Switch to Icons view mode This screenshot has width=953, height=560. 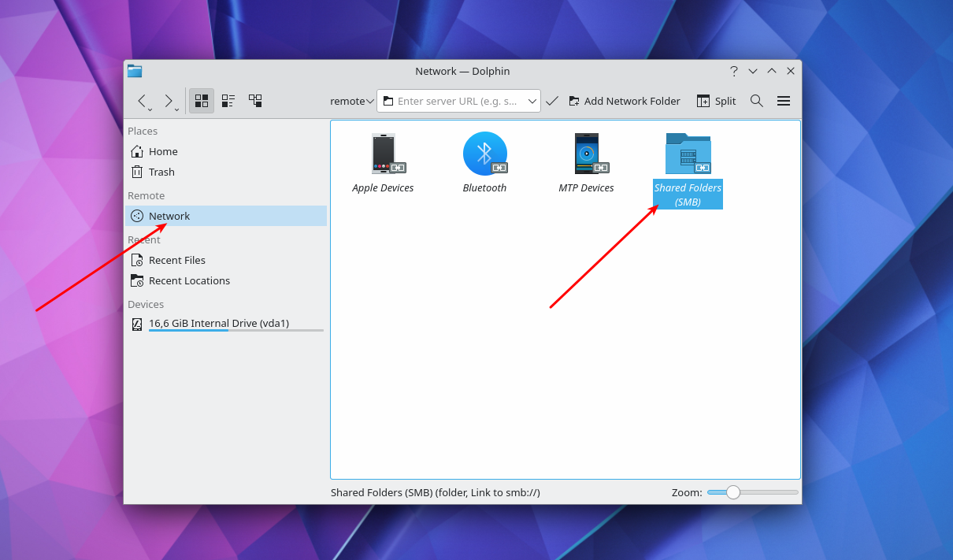[202, 101]
